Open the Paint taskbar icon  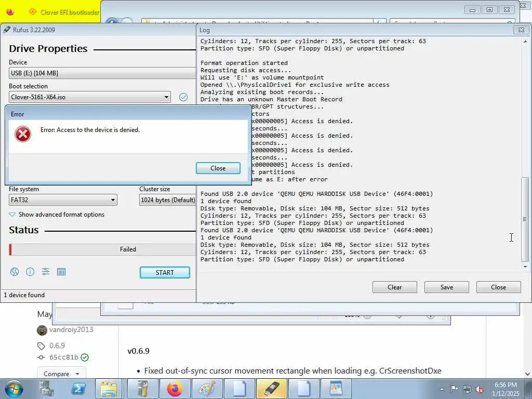(x=207, y=389)
